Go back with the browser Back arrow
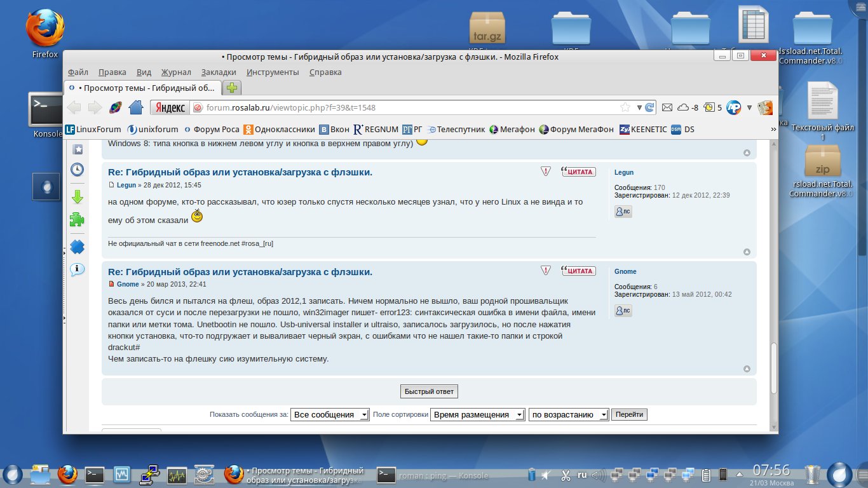Image resolution: width=868 pixels, height=488 pixels. tap(74, 107)
